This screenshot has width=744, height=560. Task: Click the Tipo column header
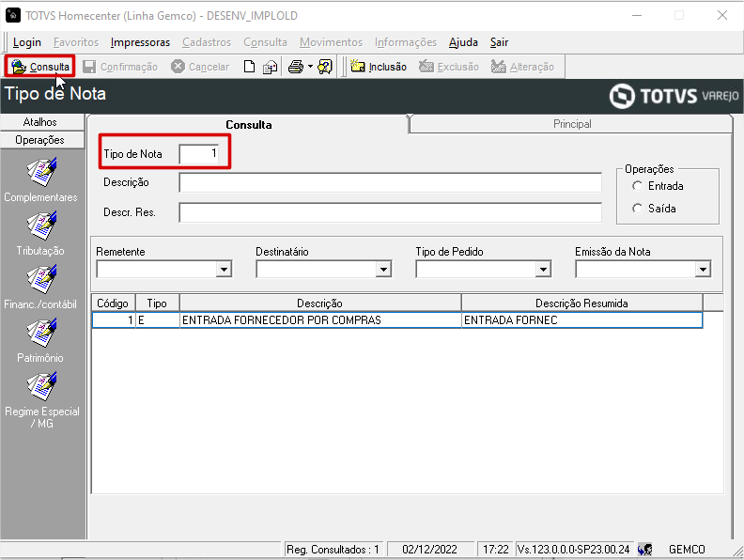[x=157, y=303]
